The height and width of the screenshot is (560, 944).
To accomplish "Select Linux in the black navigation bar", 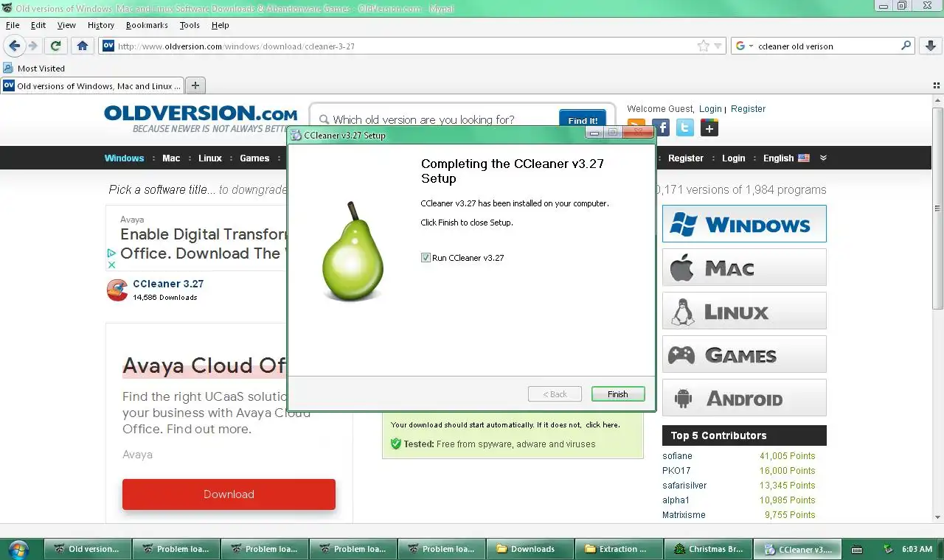I will tap(210, 158).
